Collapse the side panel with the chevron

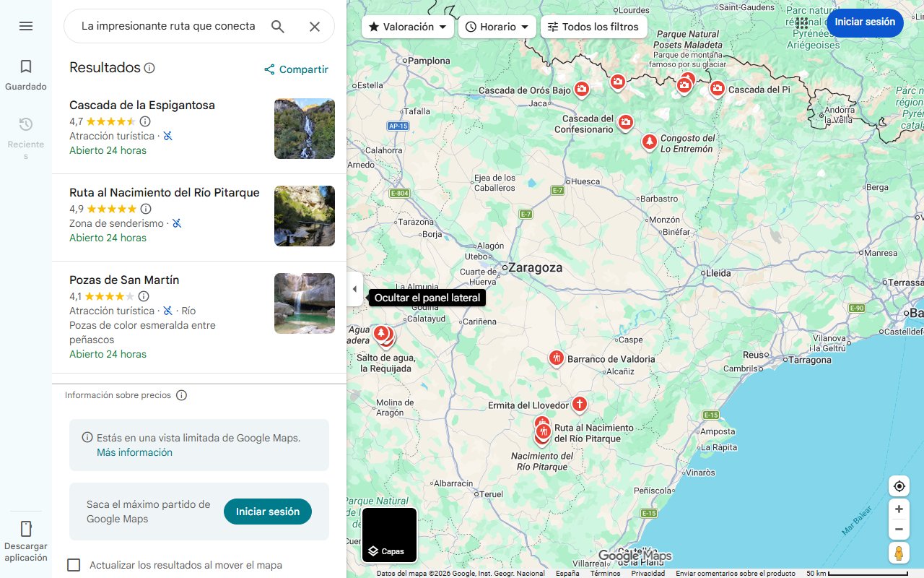(x=354, y=288)
